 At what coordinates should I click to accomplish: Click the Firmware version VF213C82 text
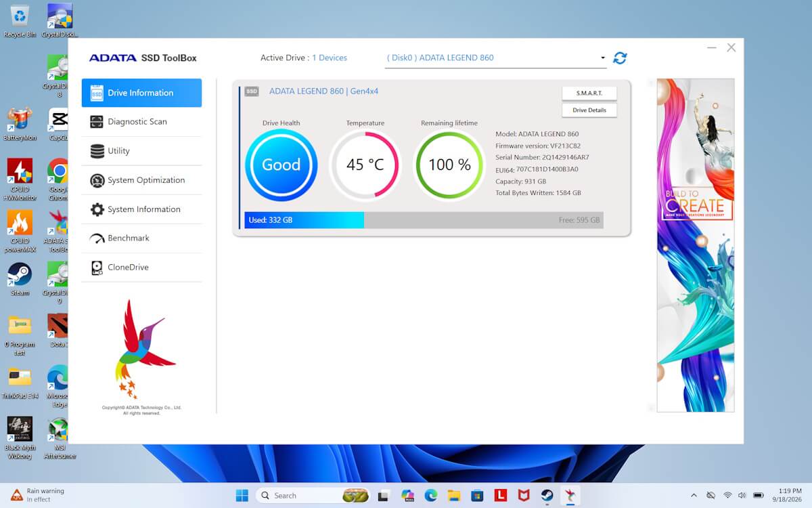[538, 146]
